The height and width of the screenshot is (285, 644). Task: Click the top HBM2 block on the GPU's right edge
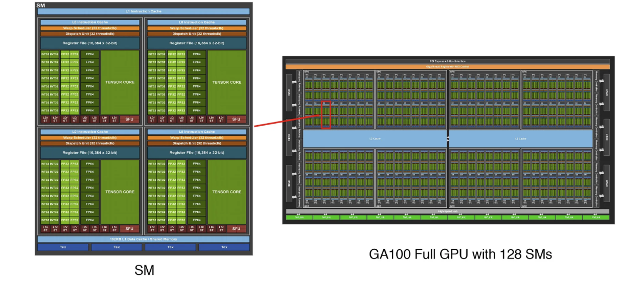[607, 92]
